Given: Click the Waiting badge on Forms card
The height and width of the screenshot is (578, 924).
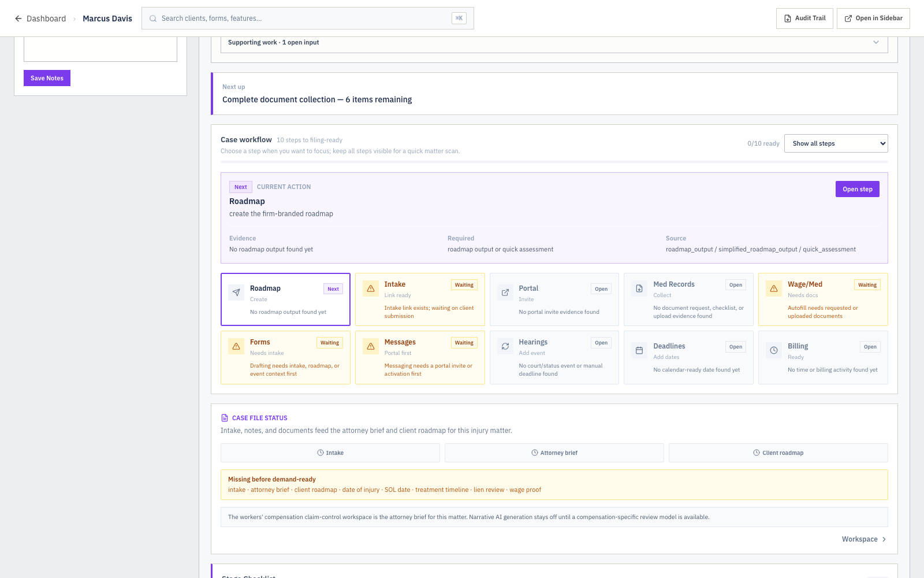Looking at the screenshot, I should pos(330,343).
